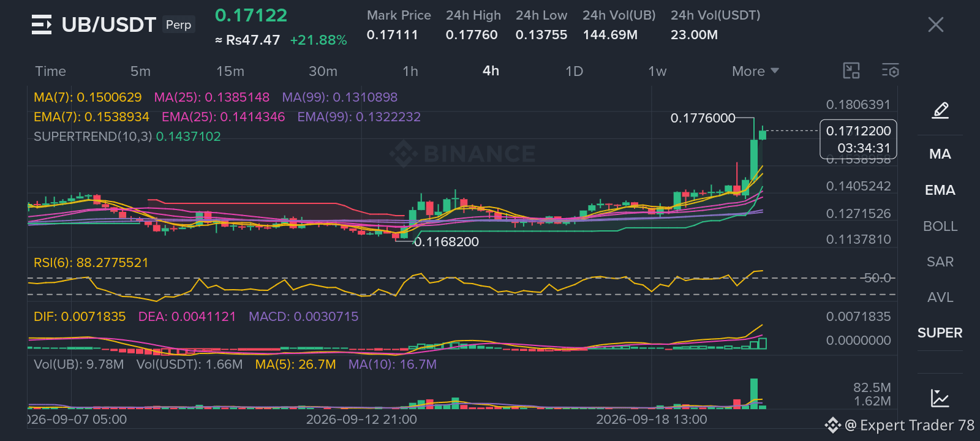This screenshot has height=441, width=980.
Task: Enable the AVL indicator
Action: pos(940,298)
